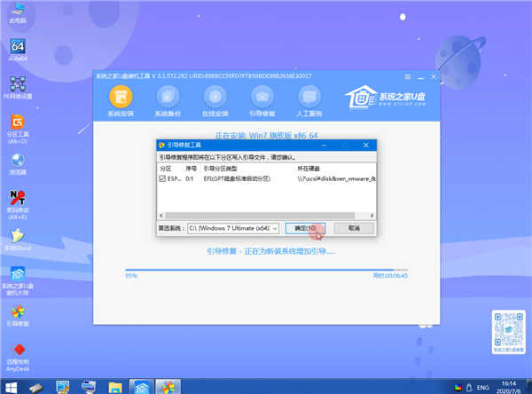The image size is (532, 394).
Task: Minimize the 引导修复工具 dialog
Action: pos(324,145)
